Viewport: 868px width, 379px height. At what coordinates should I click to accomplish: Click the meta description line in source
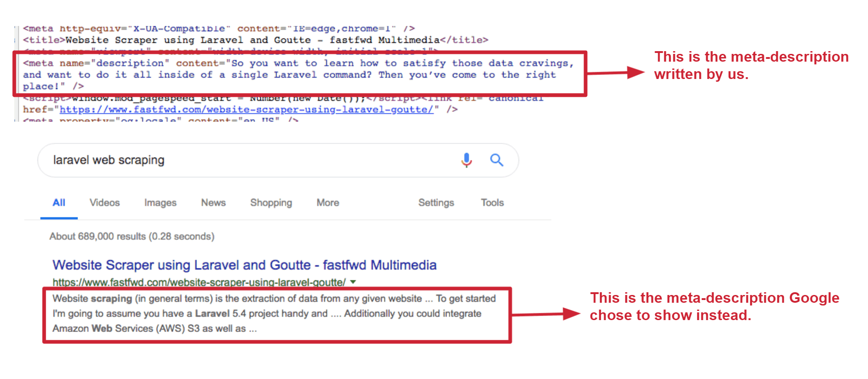(298, 74)
